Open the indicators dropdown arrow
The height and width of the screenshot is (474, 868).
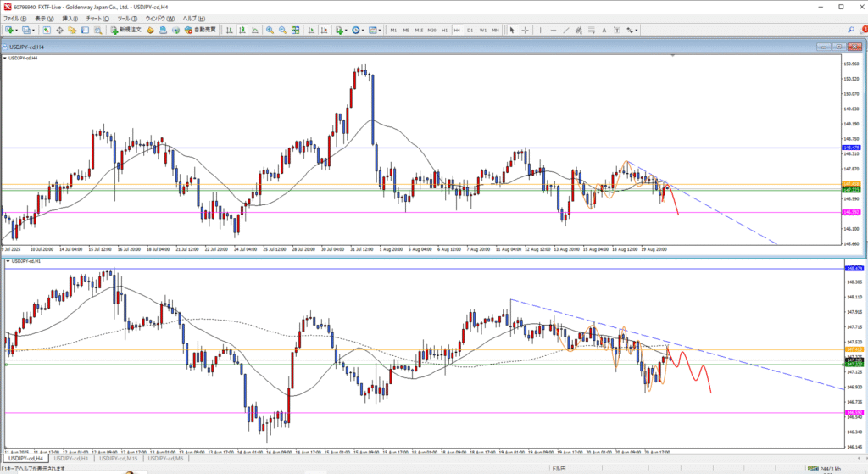coord(346,30)
